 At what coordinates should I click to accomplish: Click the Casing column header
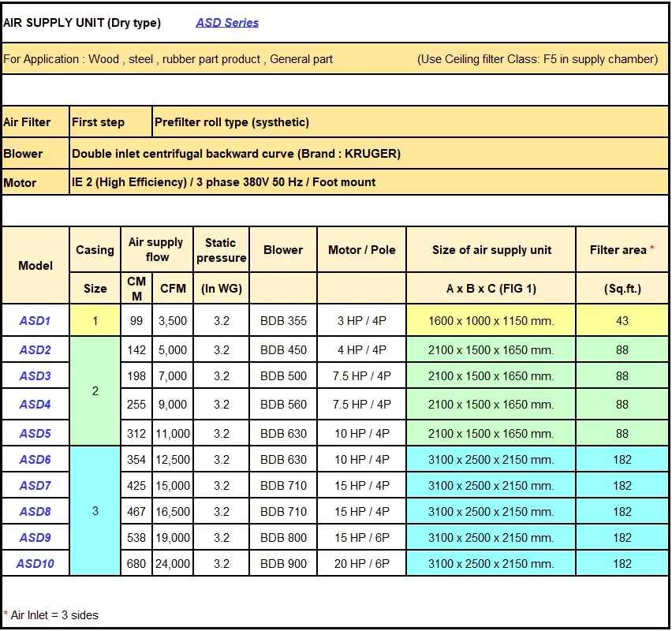tap(94, 249)
